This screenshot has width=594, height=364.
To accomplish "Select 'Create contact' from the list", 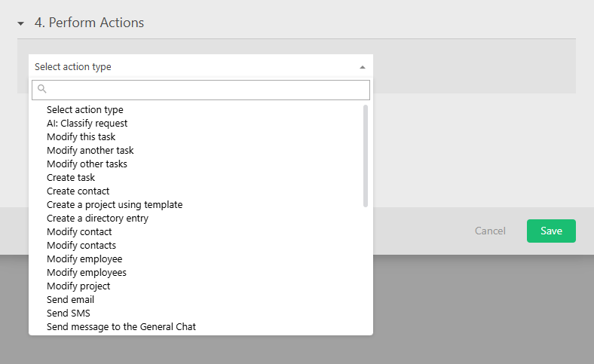I will click(x=78, y=191).
